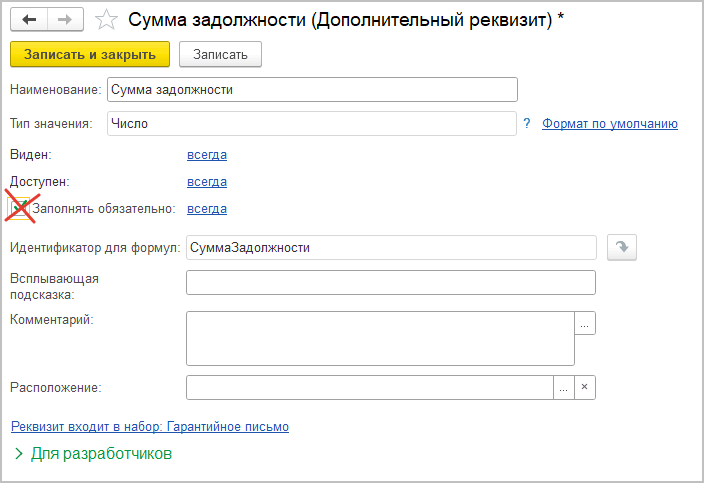Image resolution: width=704 pixels, height=483 pixels.
Task: Clear the Расположение field with X button
Action: (586, 387)
